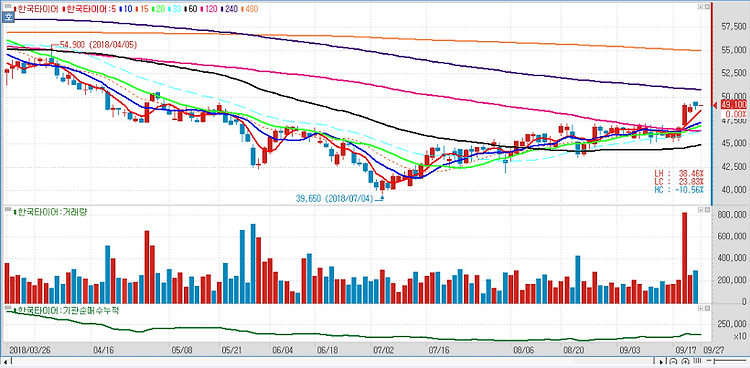
Task: Open the price pane dropdown arrow
Action: (700, 7)
